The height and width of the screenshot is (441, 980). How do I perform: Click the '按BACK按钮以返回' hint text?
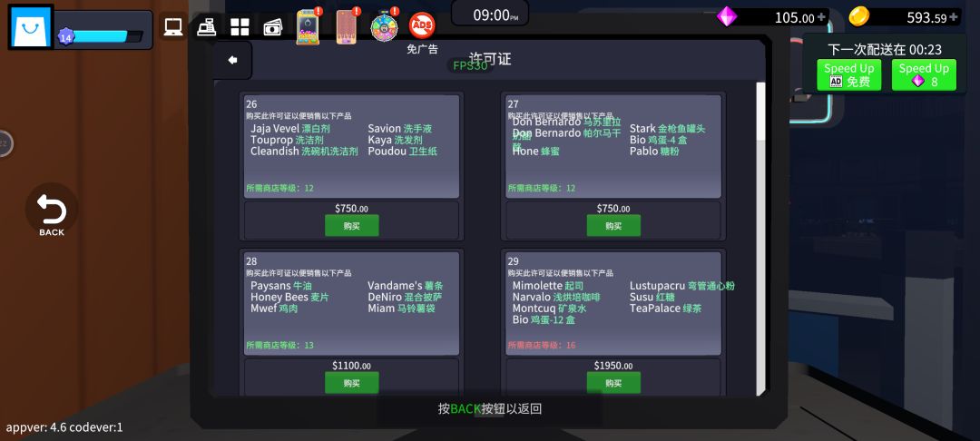[489, 409]
